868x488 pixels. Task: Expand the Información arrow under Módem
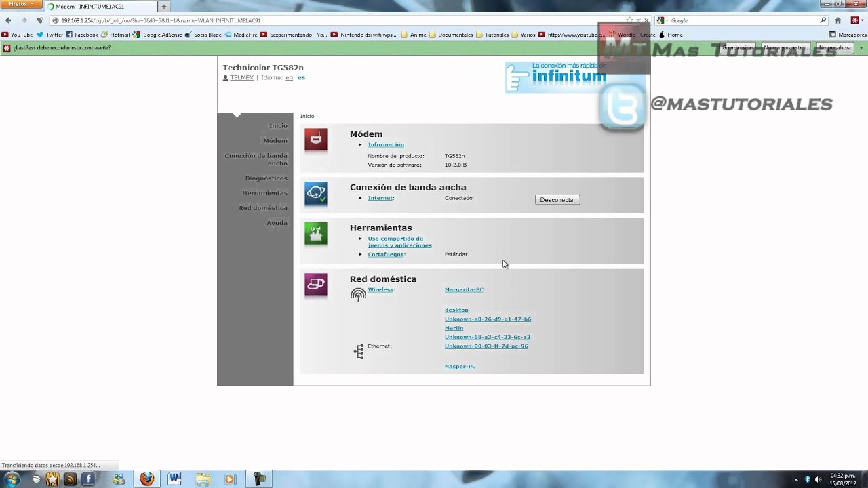[x=360, y=144]
